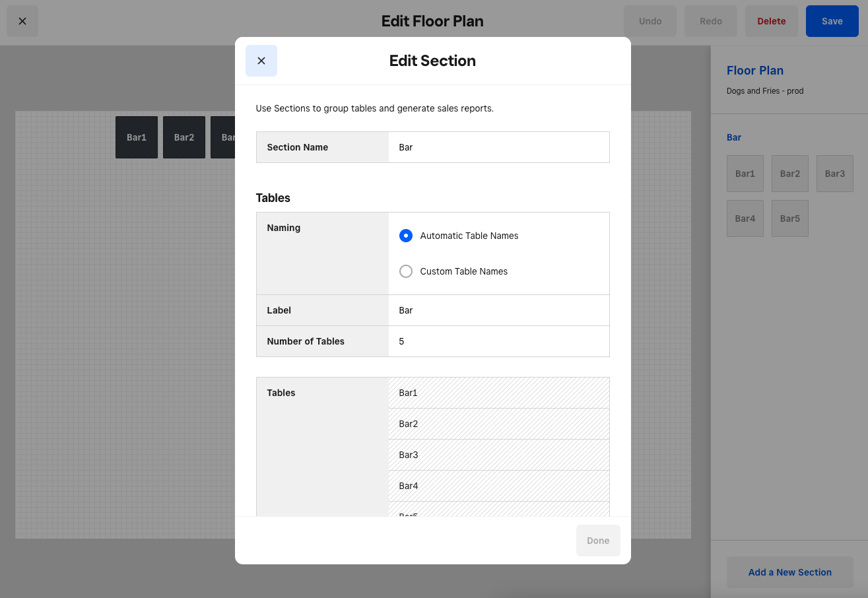The image size is (868, 598).
Task: Select Bar4 tile in the sidebar
Action: point(745,218)
